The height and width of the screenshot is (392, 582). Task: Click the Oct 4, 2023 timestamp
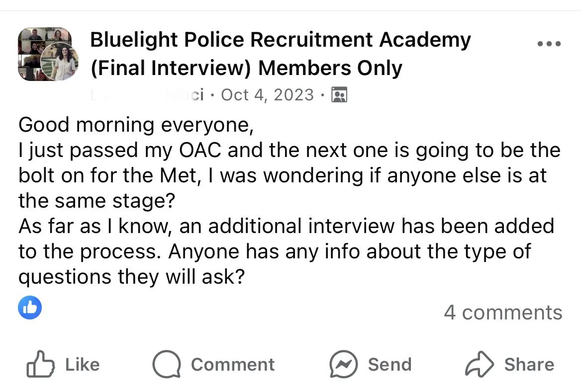point(268,95)
